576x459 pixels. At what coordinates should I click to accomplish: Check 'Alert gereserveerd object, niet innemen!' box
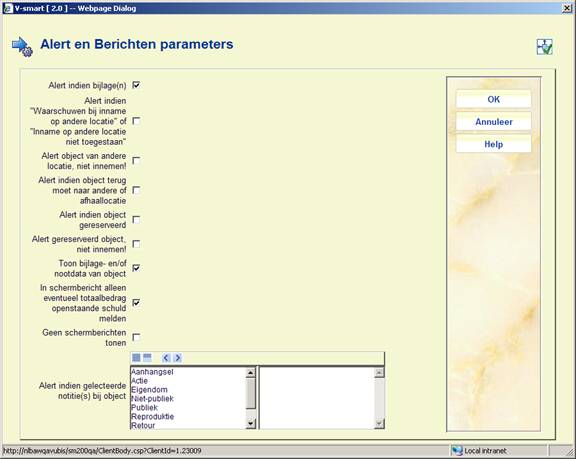click(x=136, y=244)
